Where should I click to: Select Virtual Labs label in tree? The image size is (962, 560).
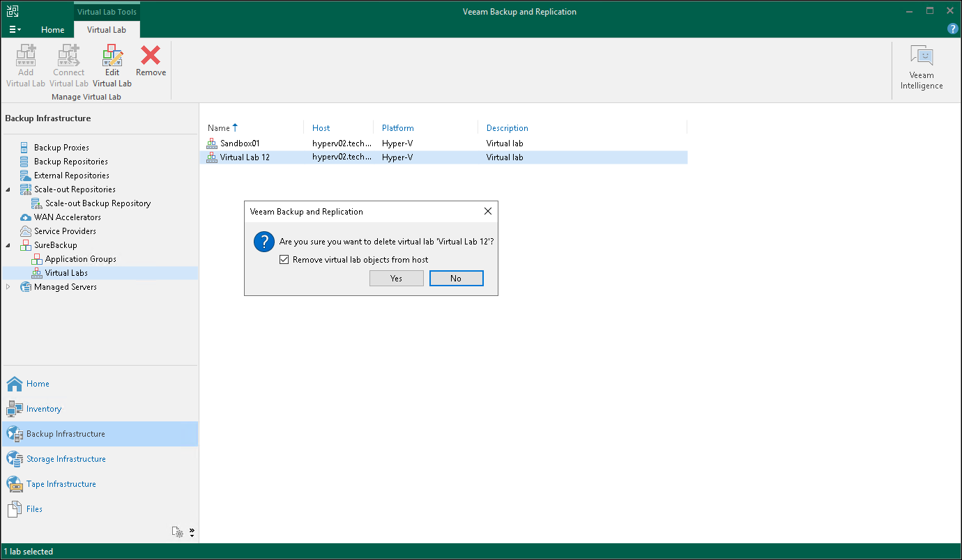(66, 273)
